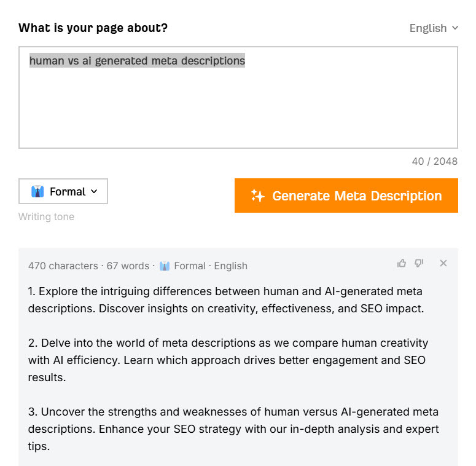Click the thumbs down icon
The height and width of the screenshot is (466, 476).
tap(419, 263)
